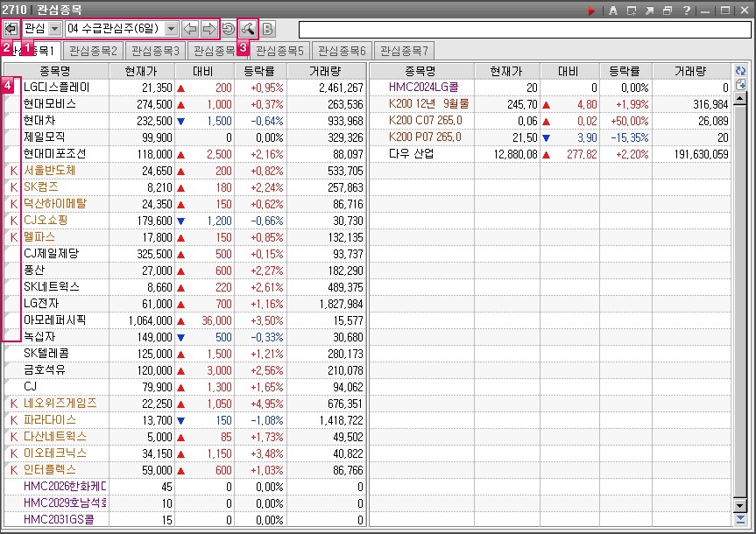Click the right table 종목명 column header
The height and width of the screenshot is (534, 756).
tap(420, 71)
